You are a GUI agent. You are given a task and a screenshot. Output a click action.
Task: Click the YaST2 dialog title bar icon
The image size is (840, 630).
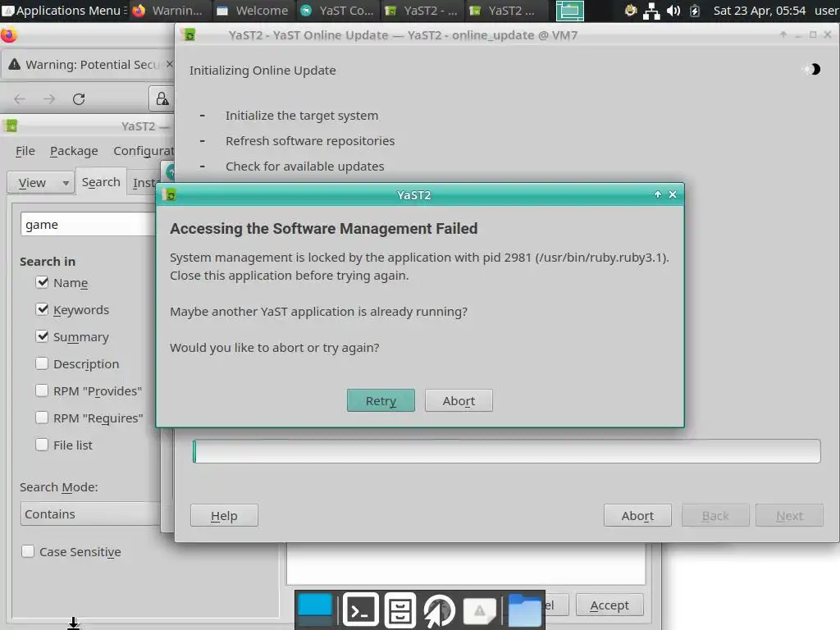click(x=171, y=194)
